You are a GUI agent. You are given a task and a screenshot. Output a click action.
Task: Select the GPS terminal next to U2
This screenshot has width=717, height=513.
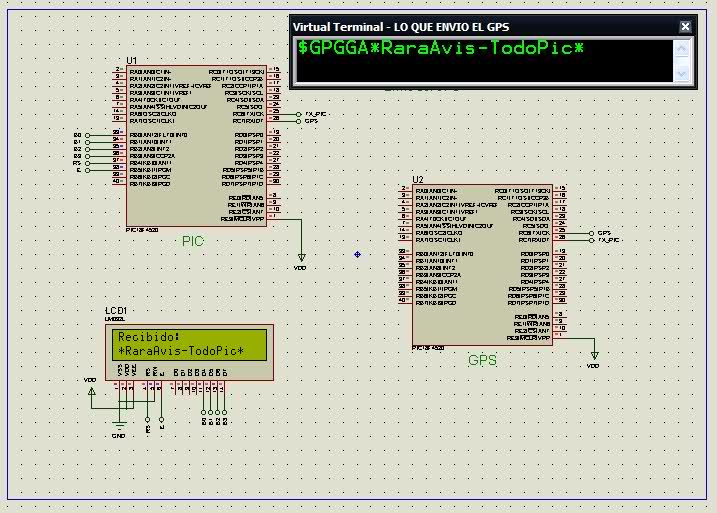pyautogui.click(x=600, y=233)
